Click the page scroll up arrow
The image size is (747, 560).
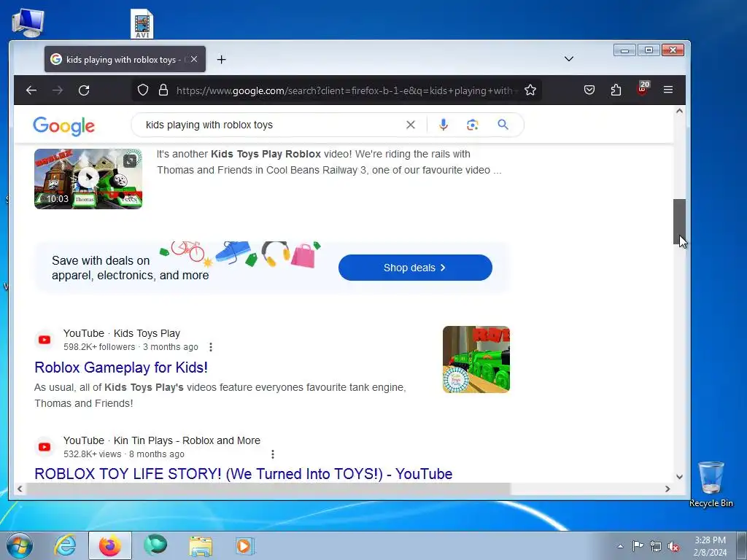click(x=679, y=111)
